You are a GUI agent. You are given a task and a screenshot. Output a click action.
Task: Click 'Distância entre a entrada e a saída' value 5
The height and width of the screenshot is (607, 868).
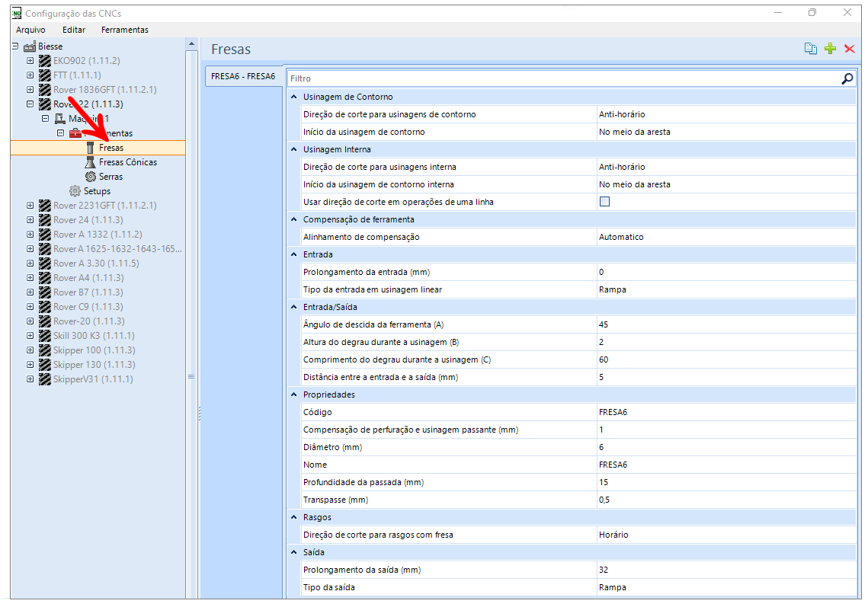(726, 377)
